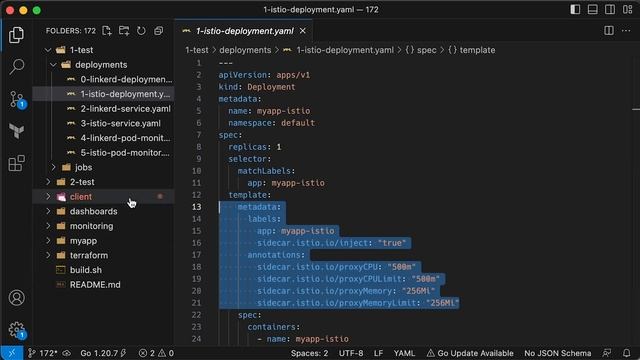Viewport: 640px width, 360px height.
Task: Expand the client folder
Action: [48, 197]
